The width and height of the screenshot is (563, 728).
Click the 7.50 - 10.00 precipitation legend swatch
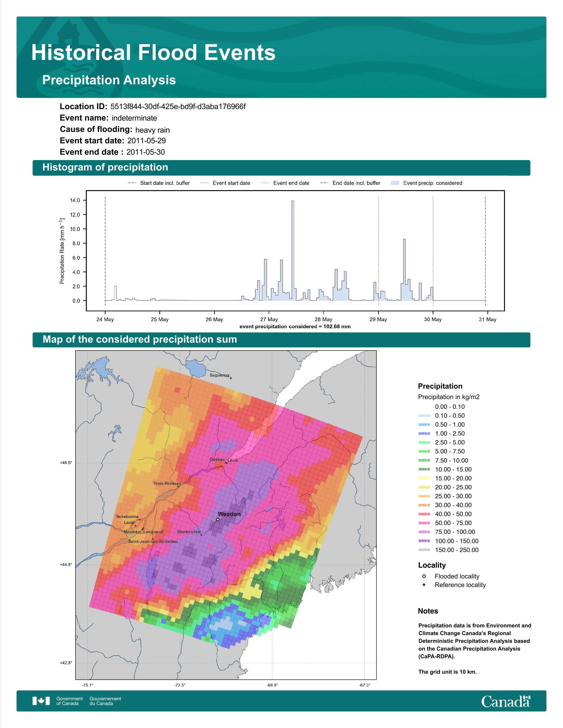pos(424,460)
